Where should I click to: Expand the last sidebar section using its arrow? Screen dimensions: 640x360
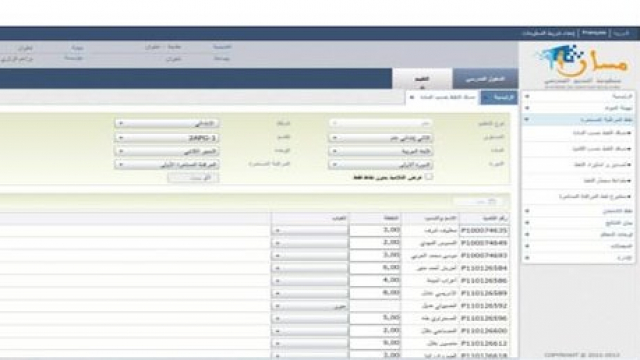527,258
